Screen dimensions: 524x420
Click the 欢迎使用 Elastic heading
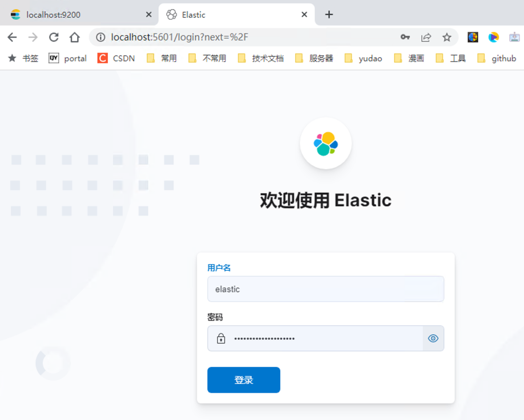click(x=326, y=200)
